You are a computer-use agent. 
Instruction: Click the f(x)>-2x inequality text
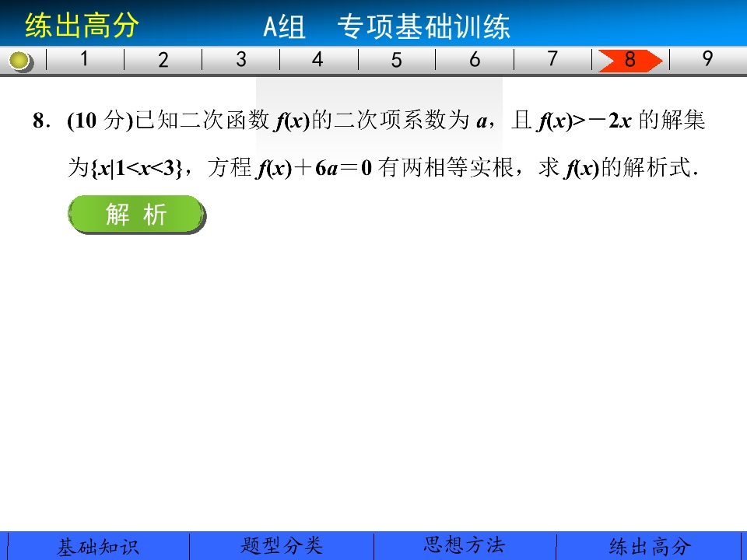[x=584, y=121]
